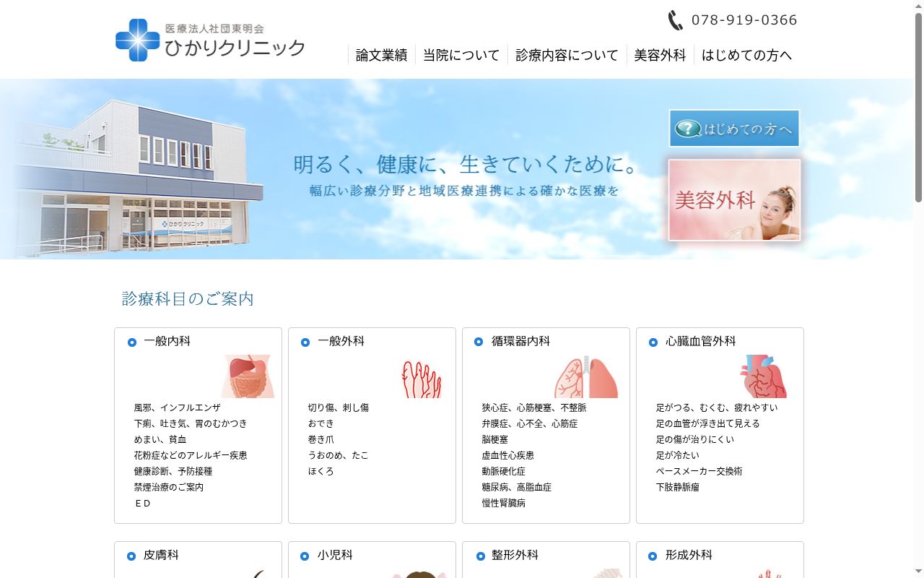Click 下肢静脈瘤 text

pyautogui.click(x=677, y=487)
